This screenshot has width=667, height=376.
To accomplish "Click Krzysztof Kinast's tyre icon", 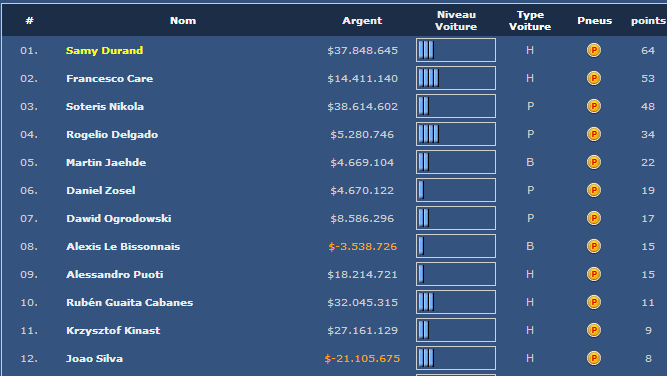I will click(594, 330).
